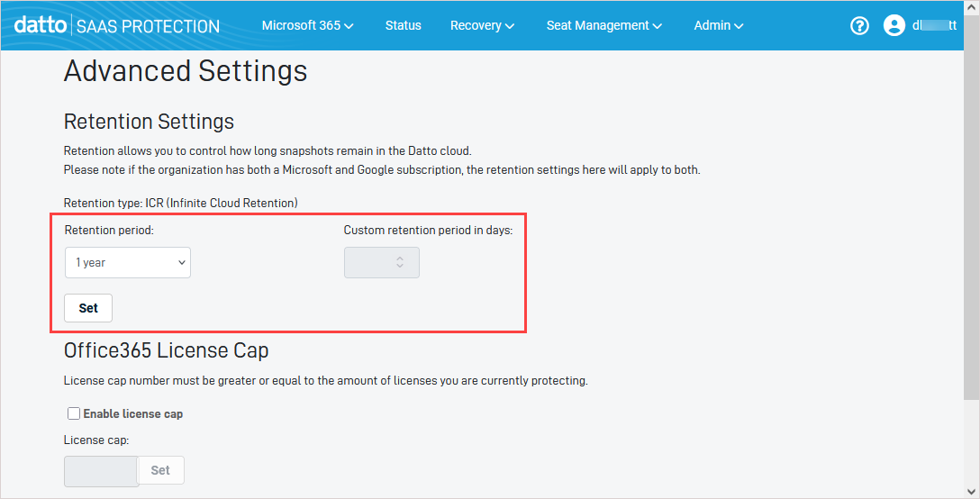Click Set button under Retention period
The width and height of the screenshot is (980, 499).
pos(88,308)
